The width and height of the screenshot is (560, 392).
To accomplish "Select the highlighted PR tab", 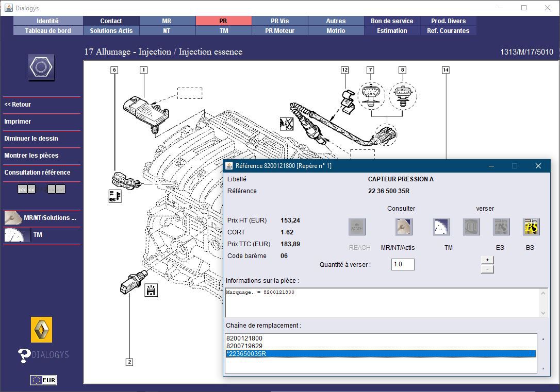I will pos(223,21).
